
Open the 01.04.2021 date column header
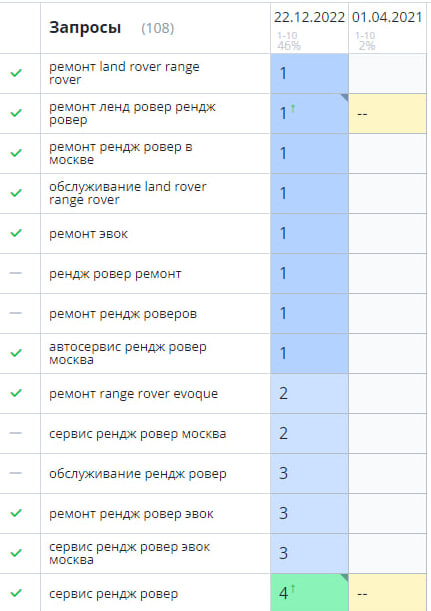(x=387, y=17)
